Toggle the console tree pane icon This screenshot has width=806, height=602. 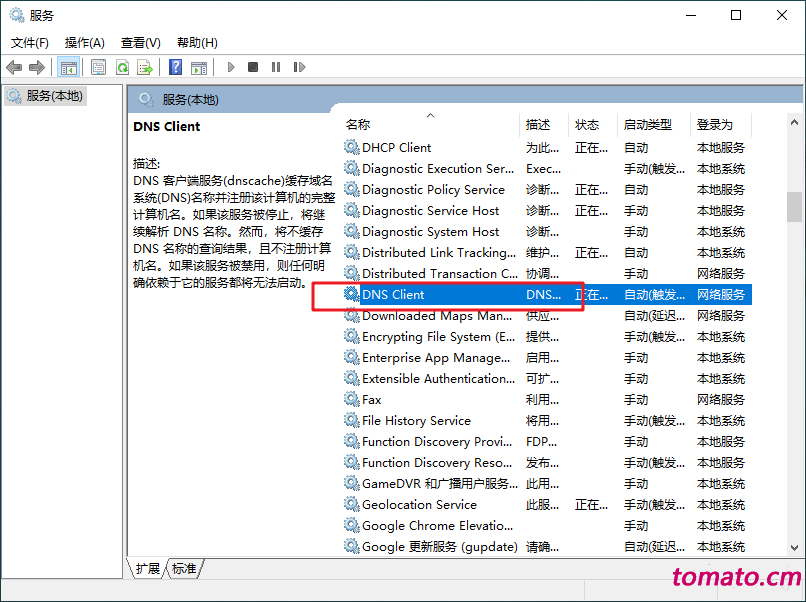[x=68, y=67]
